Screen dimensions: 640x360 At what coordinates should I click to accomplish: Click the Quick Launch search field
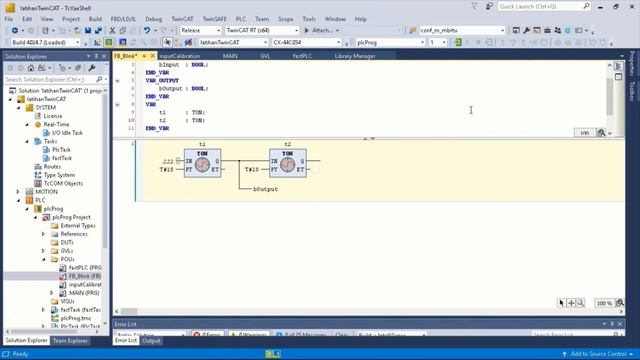coord(544,6)
